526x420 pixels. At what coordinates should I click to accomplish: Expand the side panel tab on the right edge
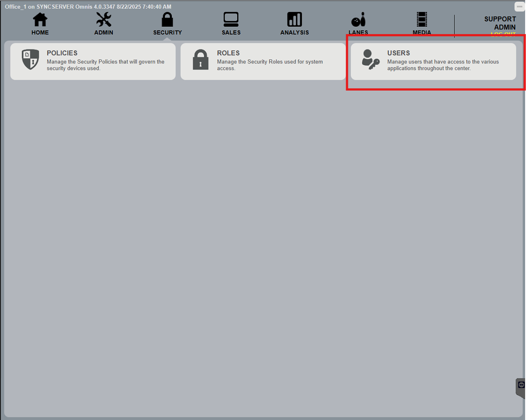click(x=521, y=388)
